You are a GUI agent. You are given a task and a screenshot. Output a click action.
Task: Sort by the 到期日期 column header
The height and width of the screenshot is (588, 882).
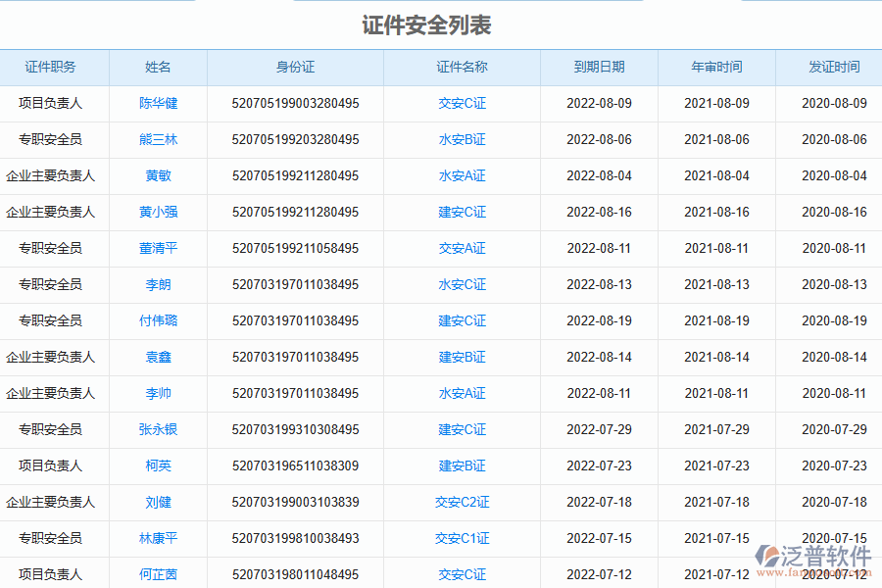coord(599,67)
